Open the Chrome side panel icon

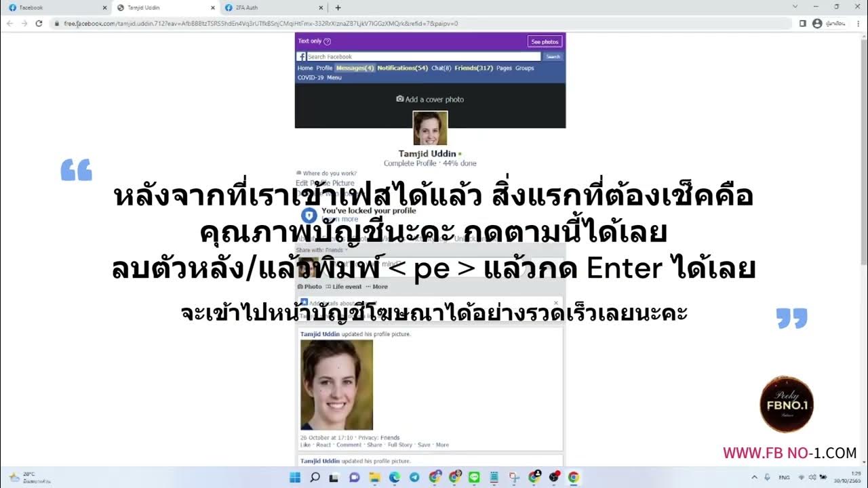point(803,23)
